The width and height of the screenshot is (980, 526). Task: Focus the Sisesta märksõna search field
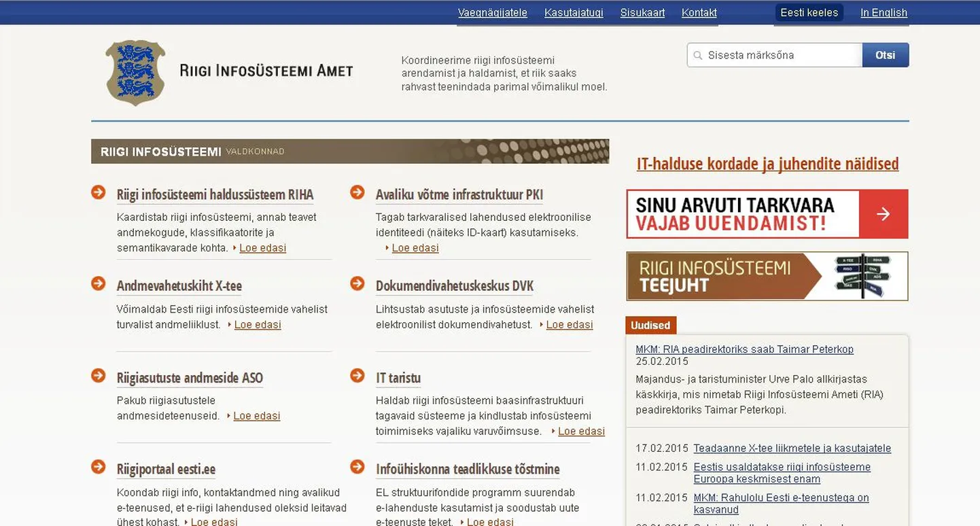[775, 55]
